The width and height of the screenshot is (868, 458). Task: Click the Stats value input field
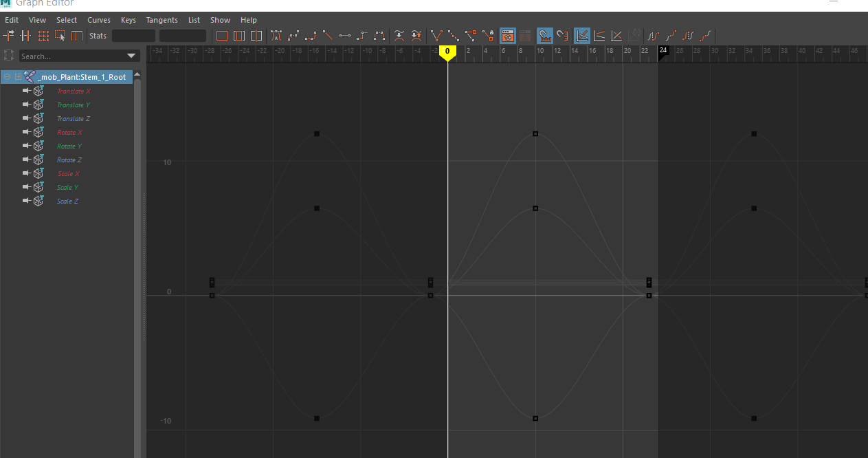(x=182, y=35)
